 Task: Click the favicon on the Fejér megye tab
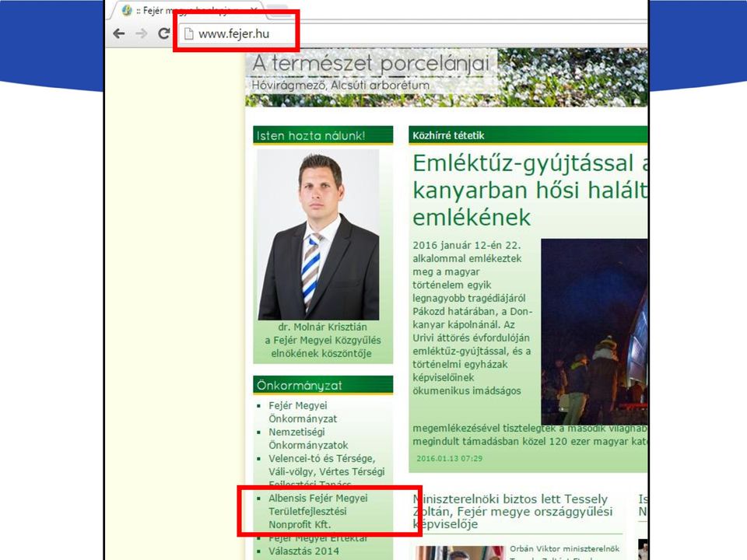tap(127, 10)
